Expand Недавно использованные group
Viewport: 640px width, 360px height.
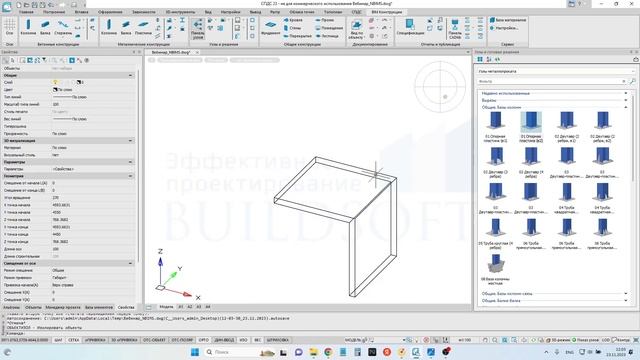[x=626, y=93]
